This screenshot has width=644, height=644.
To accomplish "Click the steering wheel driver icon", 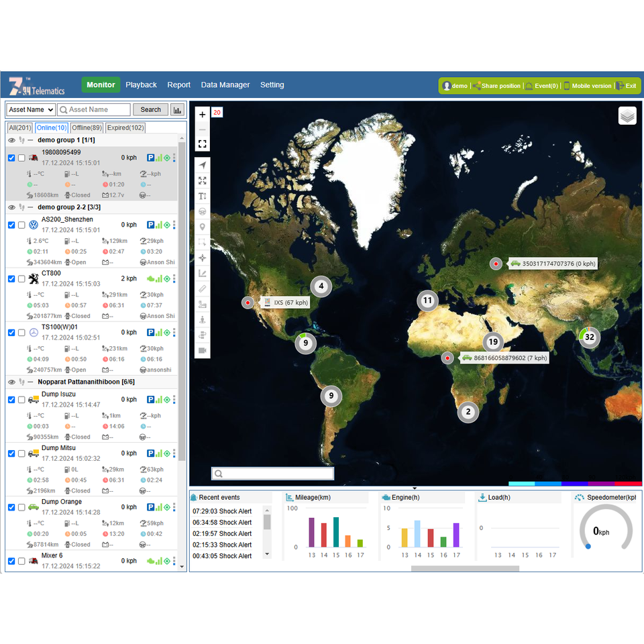I will click(x=202, y=211).
